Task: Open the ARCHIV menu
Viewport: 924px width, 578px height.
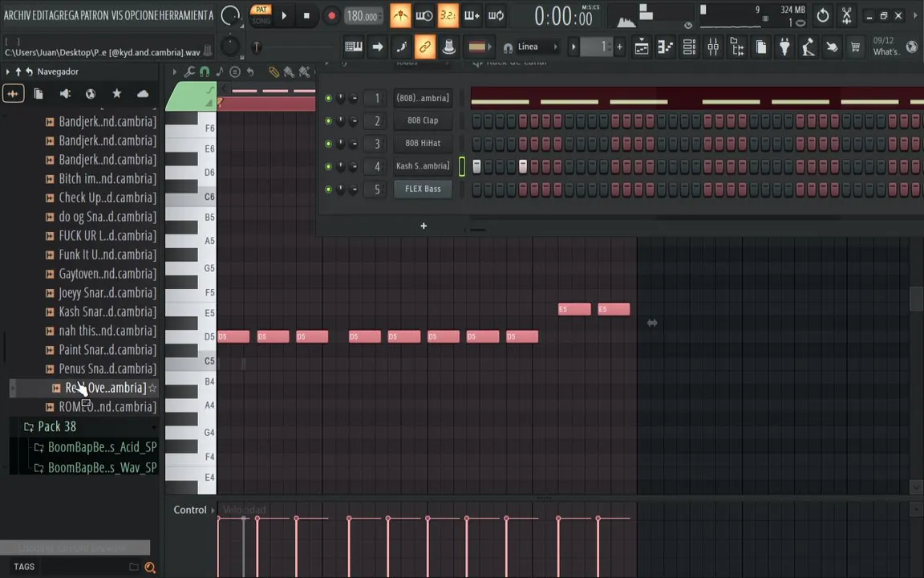Action: click(x=17, y=15)
